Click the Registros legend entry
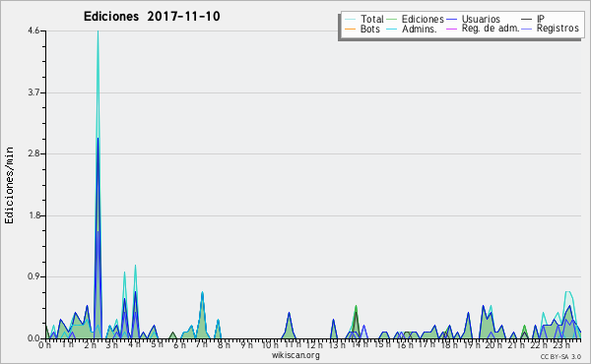Image resolution: width=591 pixels, height=364 pixels. [x=551, y=29]
